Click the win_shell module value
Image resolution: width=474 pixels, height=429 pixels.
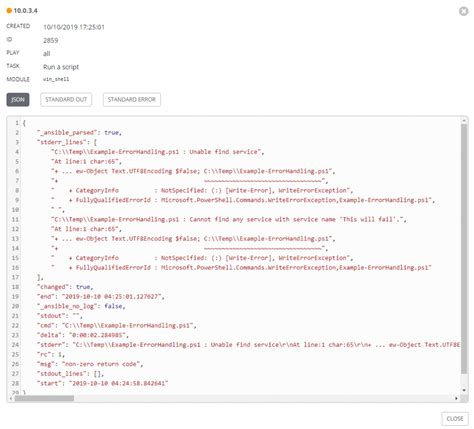coord(56,79)
